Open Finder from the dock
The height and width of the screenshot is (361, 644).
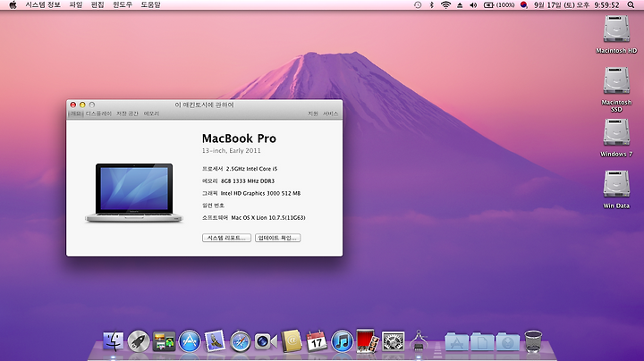[113, 341]
